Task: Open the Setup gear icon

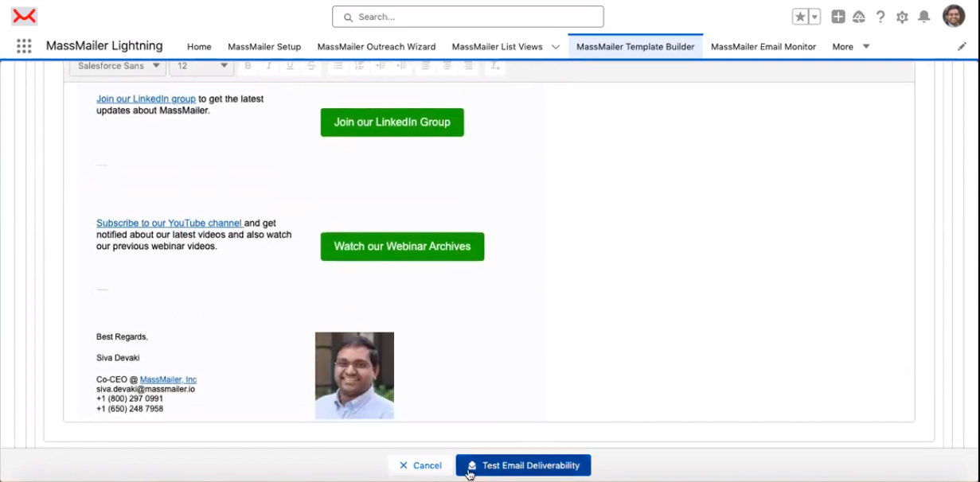Action: pyautogui.click(x=902, y=17)
